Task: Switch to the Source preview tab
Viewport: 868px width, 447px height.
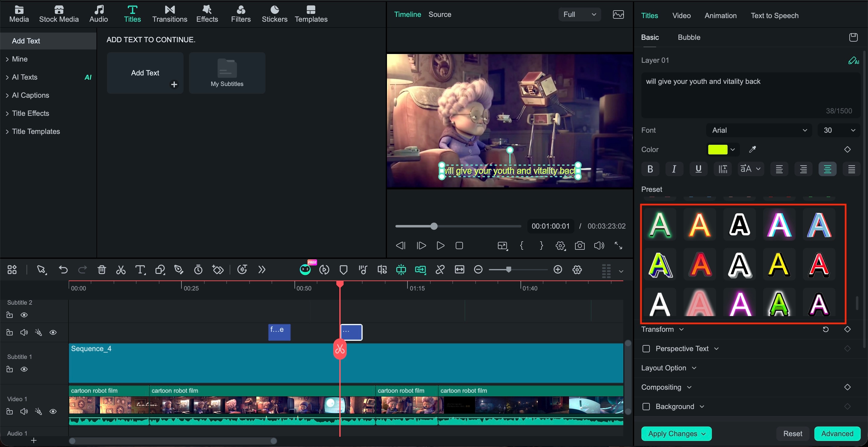Action: (x=439, y=14)
